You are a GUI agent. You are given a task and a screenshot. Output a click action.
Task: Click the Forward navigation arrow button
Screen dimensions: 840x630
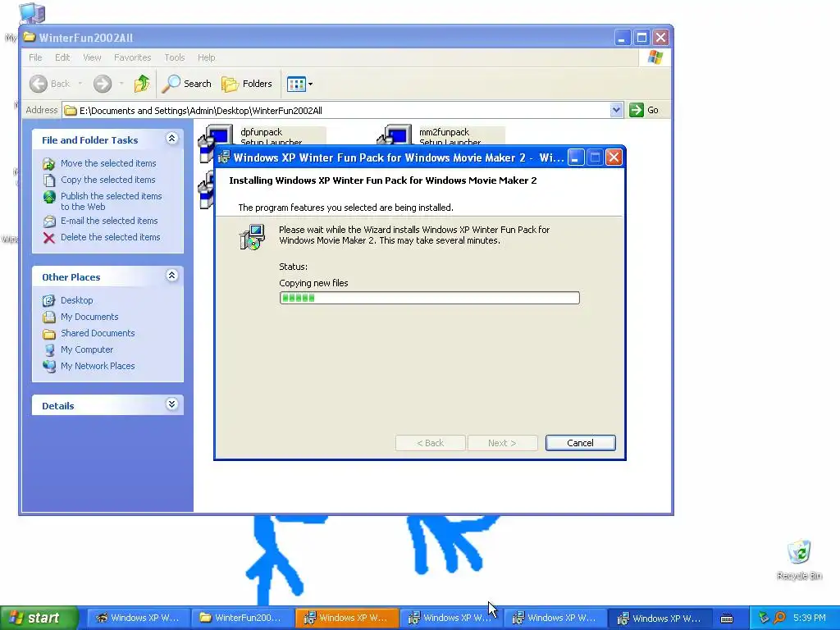coord(103,84)
